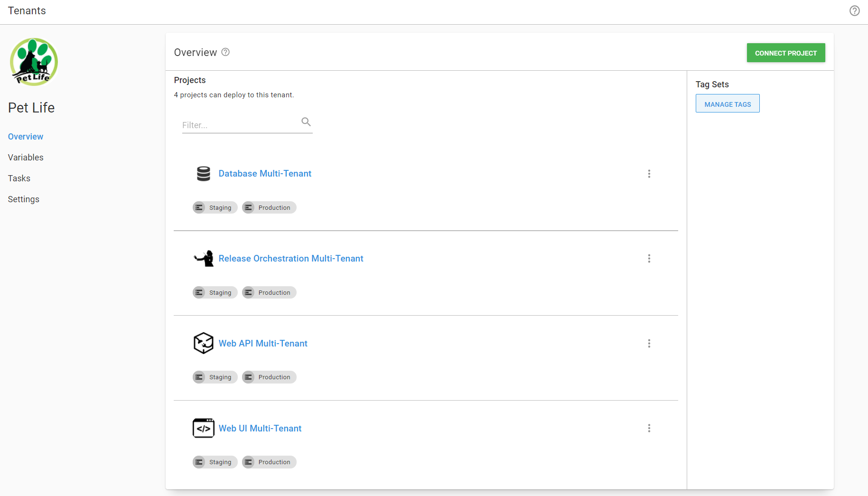Open help icon next to Overview heading
868x496 pixels.
[226, 52]
